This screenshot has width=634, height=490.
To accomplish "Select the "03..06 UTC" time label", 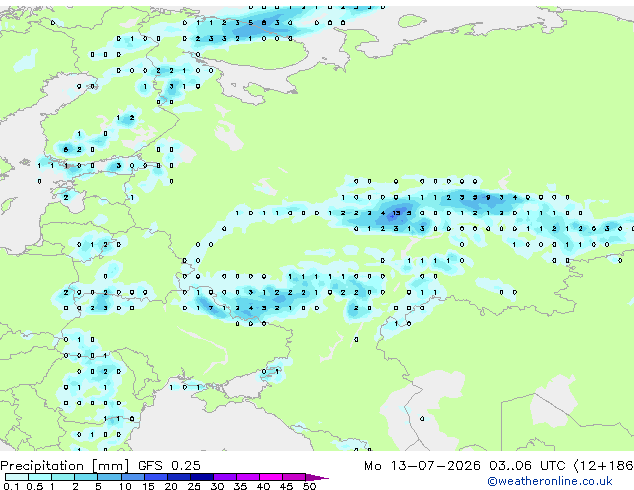I will point(526,466).
